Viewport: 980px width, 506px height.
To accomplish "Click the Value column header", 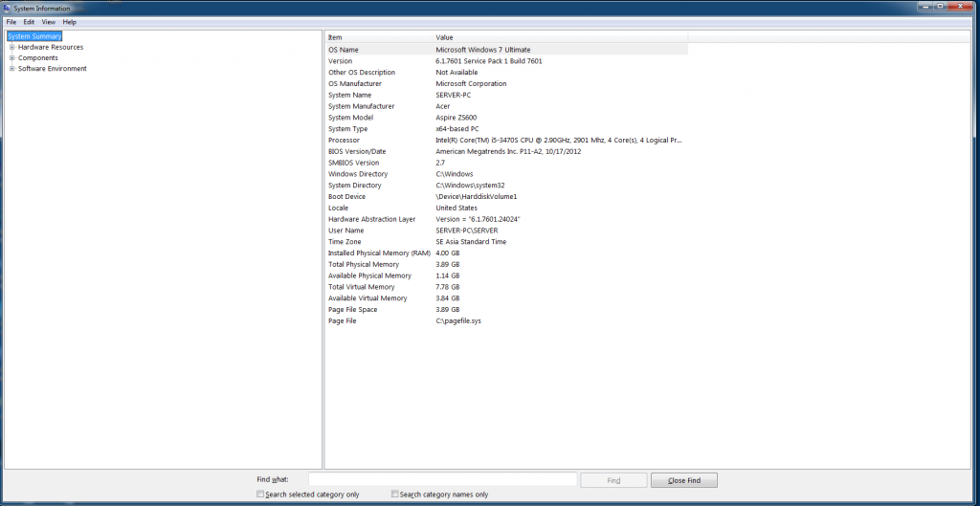I will tap(555, 36).
